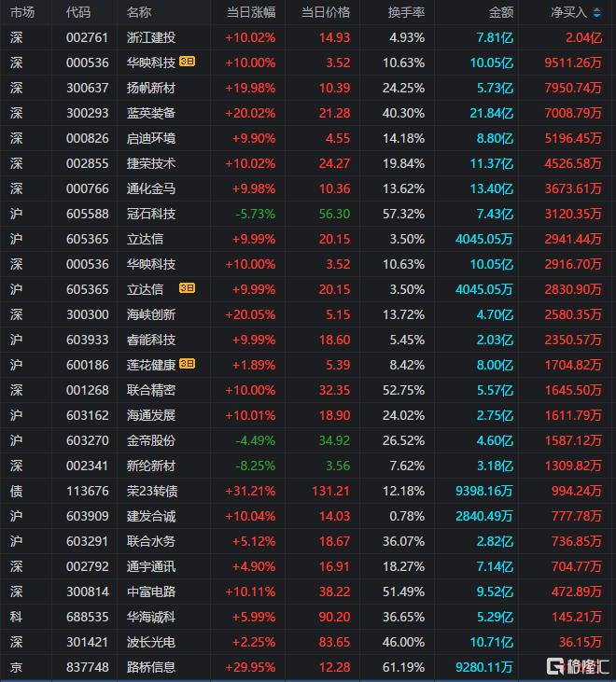Click stock code 688535

(x=87, y=618)
